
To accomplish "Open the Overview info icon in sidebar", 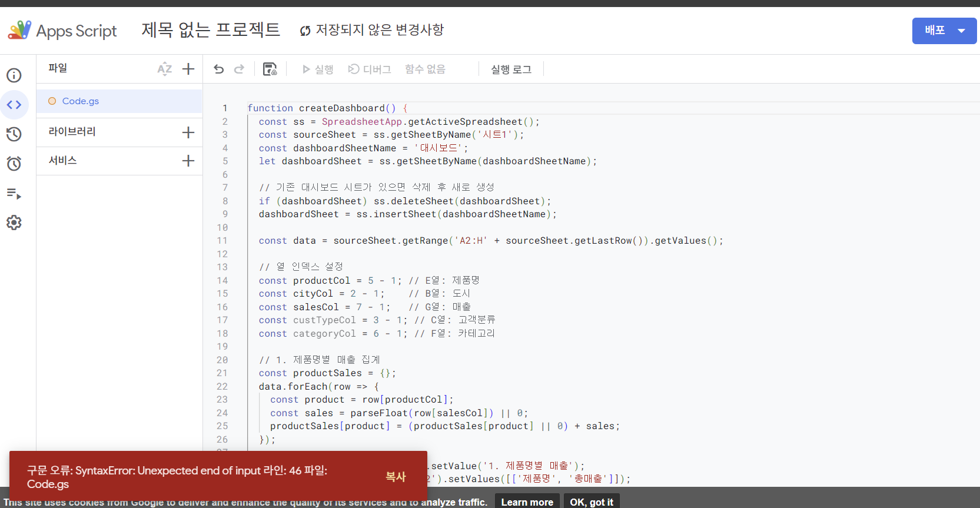I will click(x=14, y=75).
